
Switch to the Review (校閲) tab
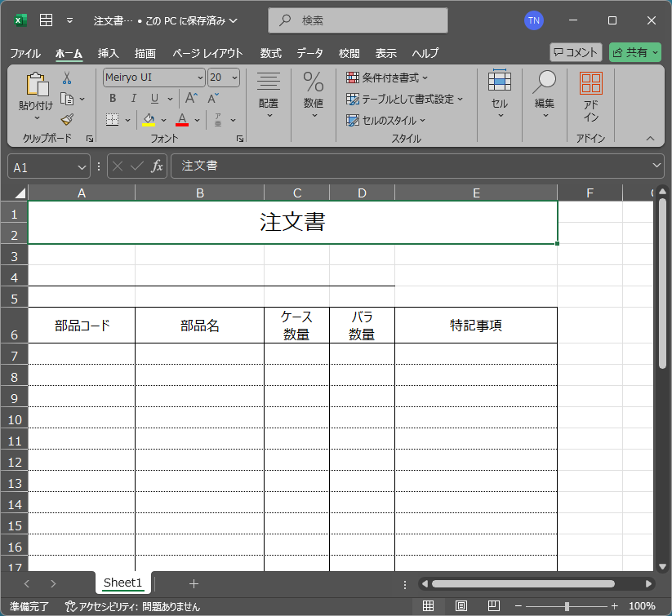click(x=349, y=53)
